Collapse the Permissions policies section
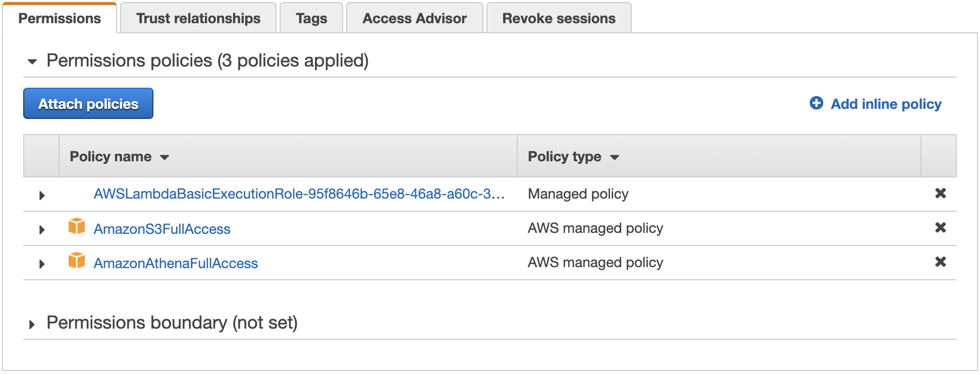 [32, 62]
